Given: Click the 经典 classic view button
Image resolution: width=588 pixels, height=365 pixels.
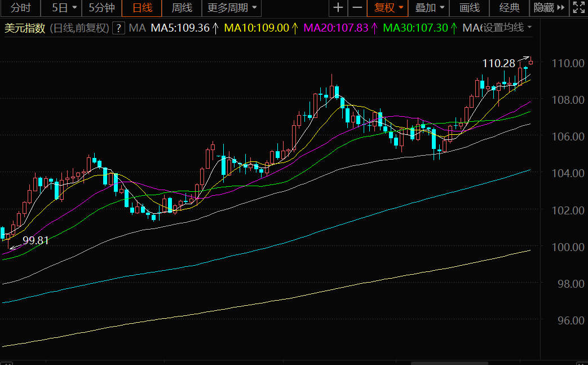Looking at the screenshot, I should 510,8.
